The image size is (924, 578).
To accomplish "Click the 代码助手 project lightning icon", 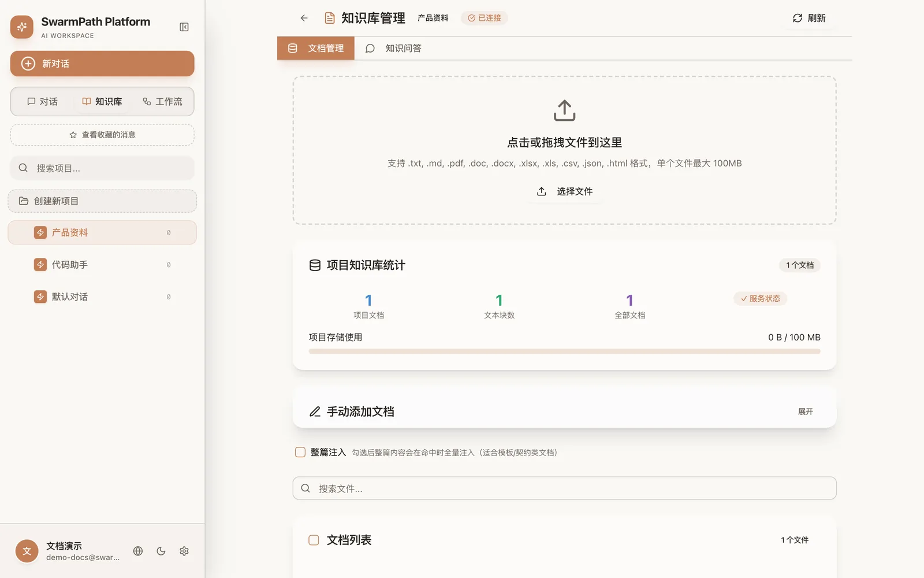I will (x=40, y=265).
